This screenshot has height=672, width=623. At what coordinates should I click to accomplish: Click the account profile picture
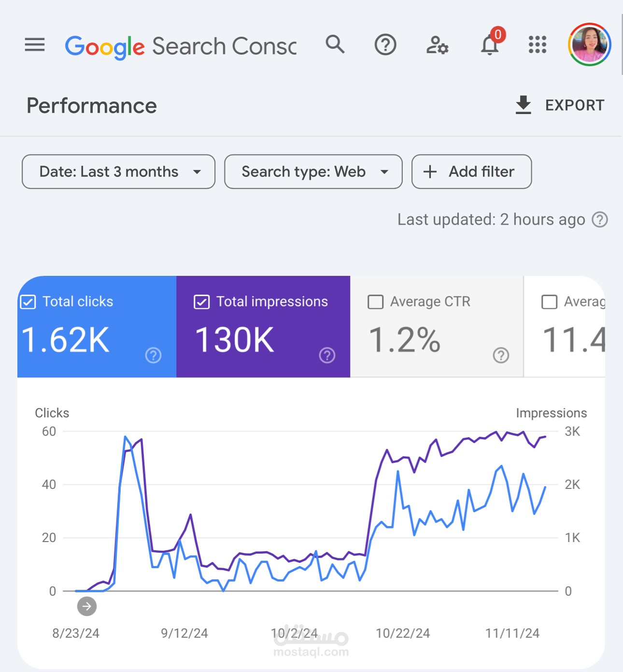[x=590, y=44]
